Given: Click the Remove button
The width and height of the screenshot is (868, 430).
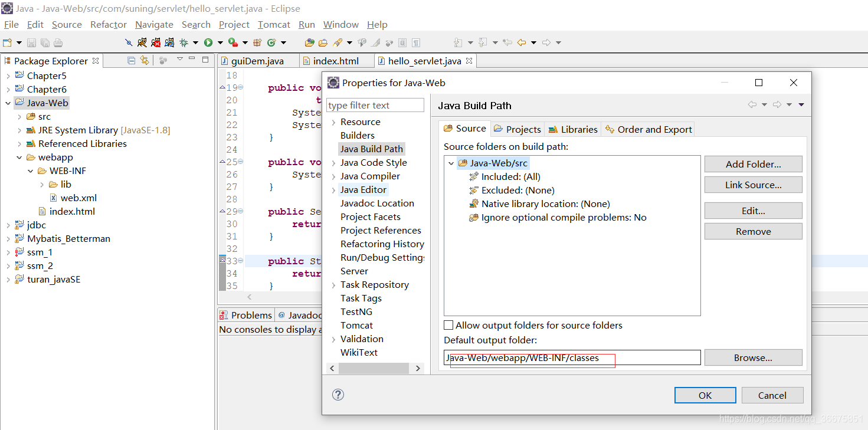Looking at the screenshot, I should click(x=754, y=231).
